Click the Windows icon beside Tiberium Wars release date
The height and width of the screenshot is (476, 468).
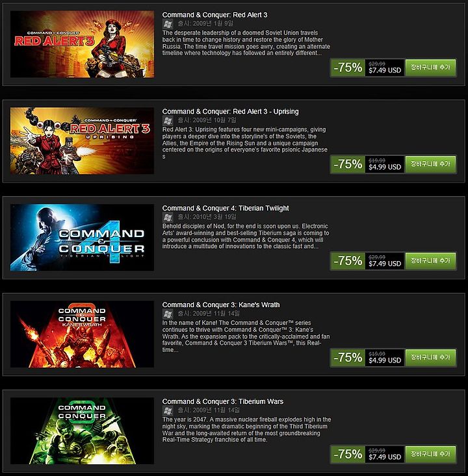pos(168,410)
